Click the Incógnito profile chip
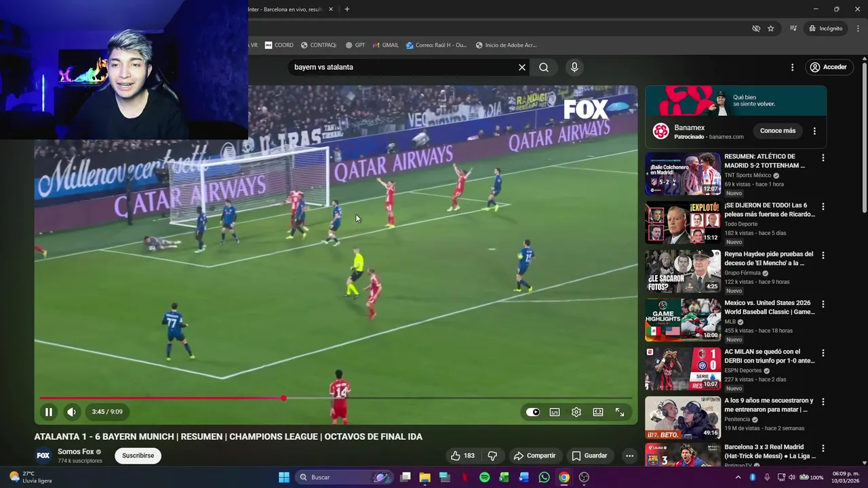 click(x=826, y=28)
